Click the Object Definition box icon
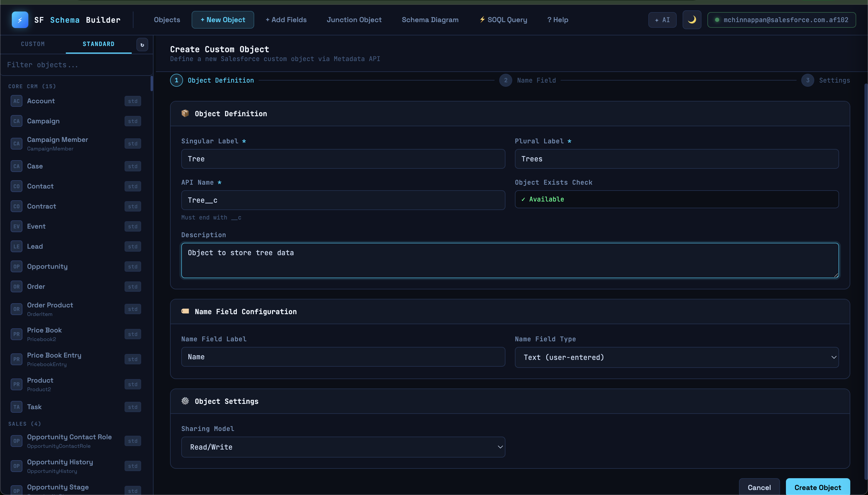Viewport: 868px width, 495px height. pyautogui.click(x=185, y=113)
